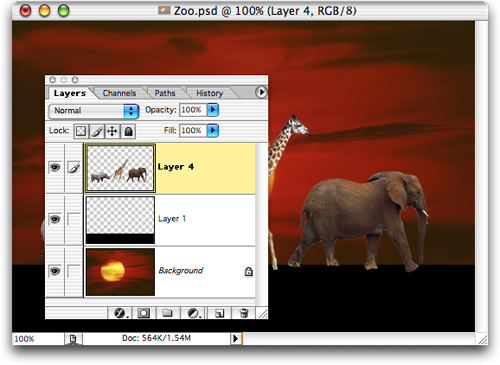
Task: Click the create new layer icon
Action: (x=219, y=313)
